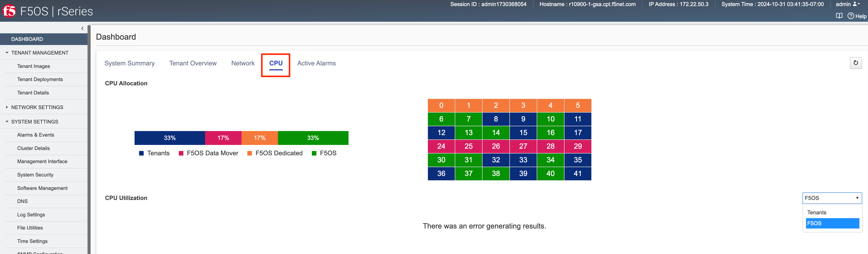868x254 pixels.
Task: Click the orange Dedicated 17% bar segment
Action: (x=259, y=138)
